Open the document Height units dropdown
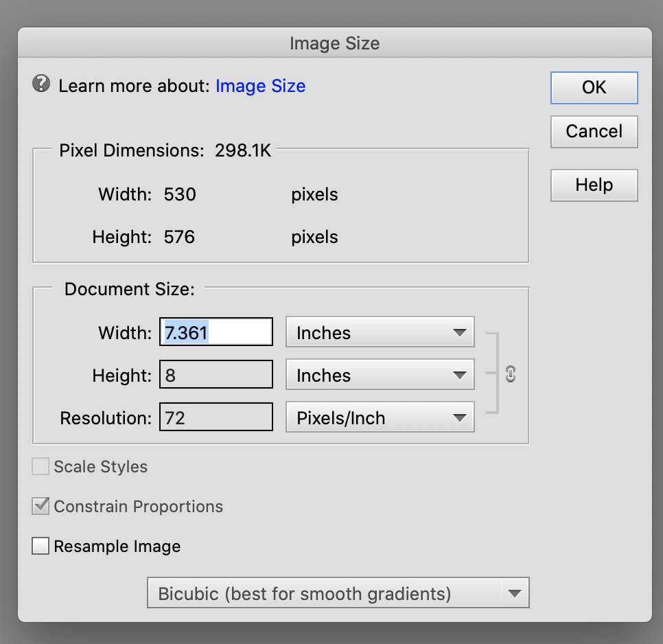 pyautogui.click(x=380, y=376)
